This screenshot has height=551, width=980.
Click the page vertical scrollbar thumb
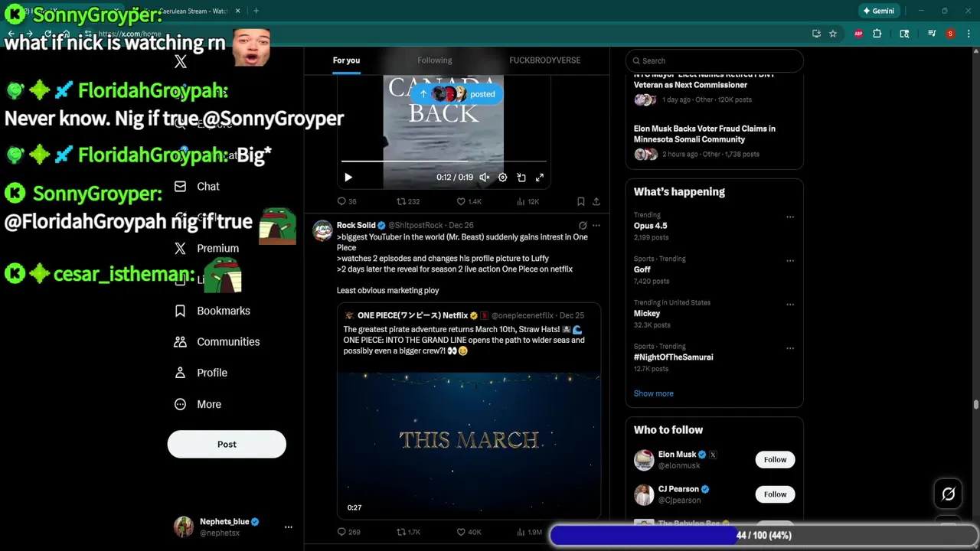976,404
